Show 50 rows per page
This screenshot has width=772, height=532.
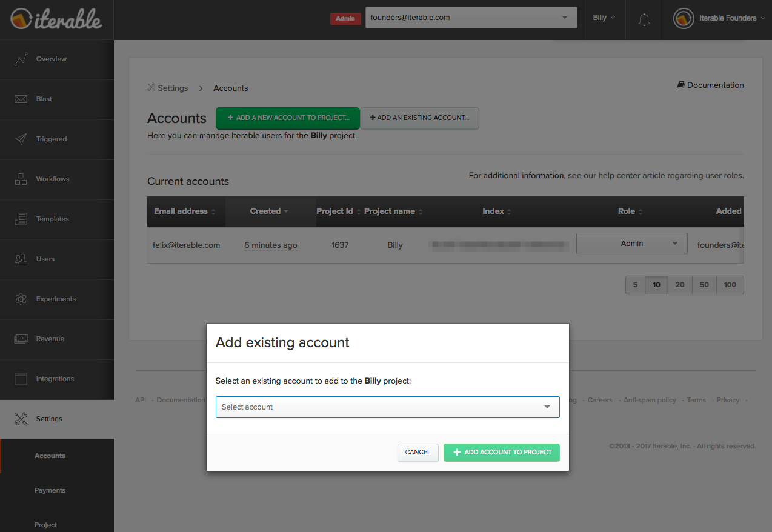pyautogui.click(x=704, y=285)
